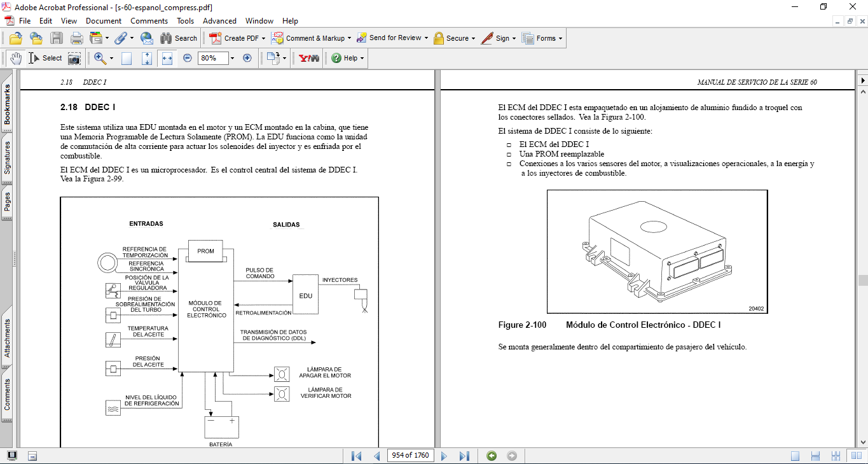The height and width of the screenshot is (464, 868).
Task: Enable Fit Width page view
Action: pyautogui.click(x=167, y=58)
